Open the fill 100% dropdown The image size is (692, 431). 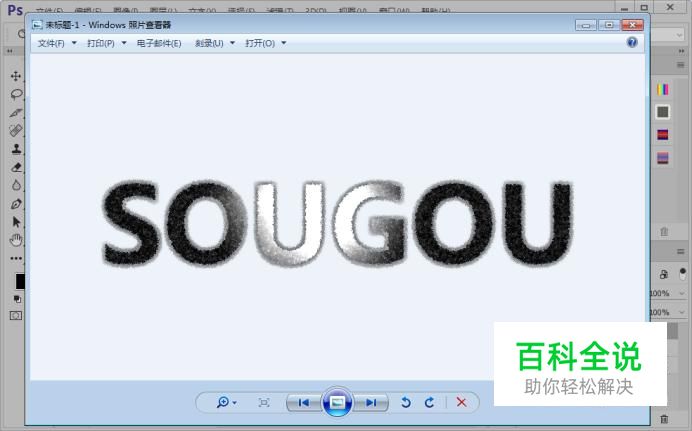point(681,312)
